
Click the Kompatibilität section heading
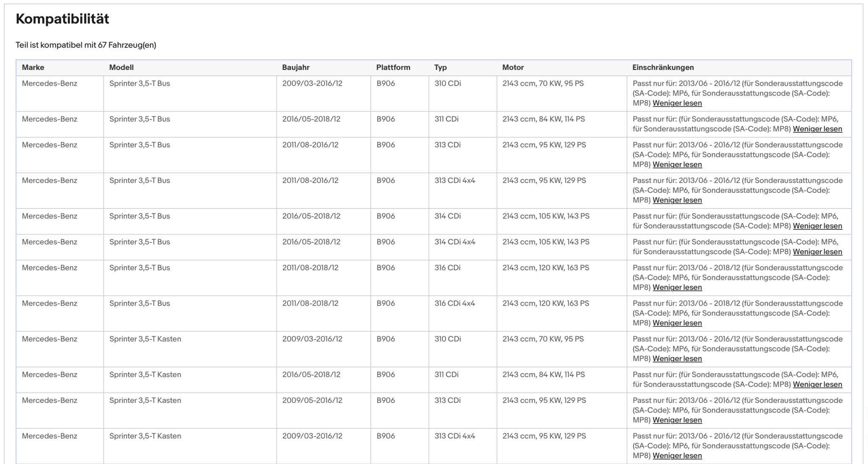[62, 19]
